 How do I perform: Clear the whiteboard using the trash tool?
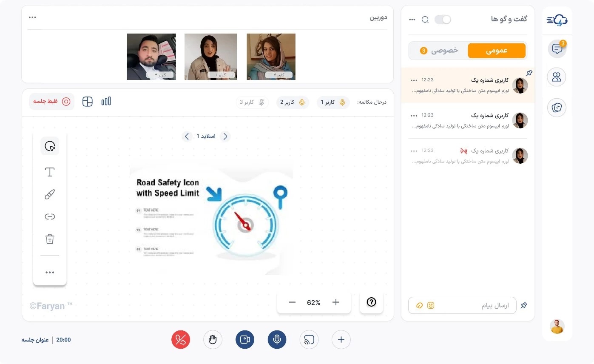[x=49, y=239]
